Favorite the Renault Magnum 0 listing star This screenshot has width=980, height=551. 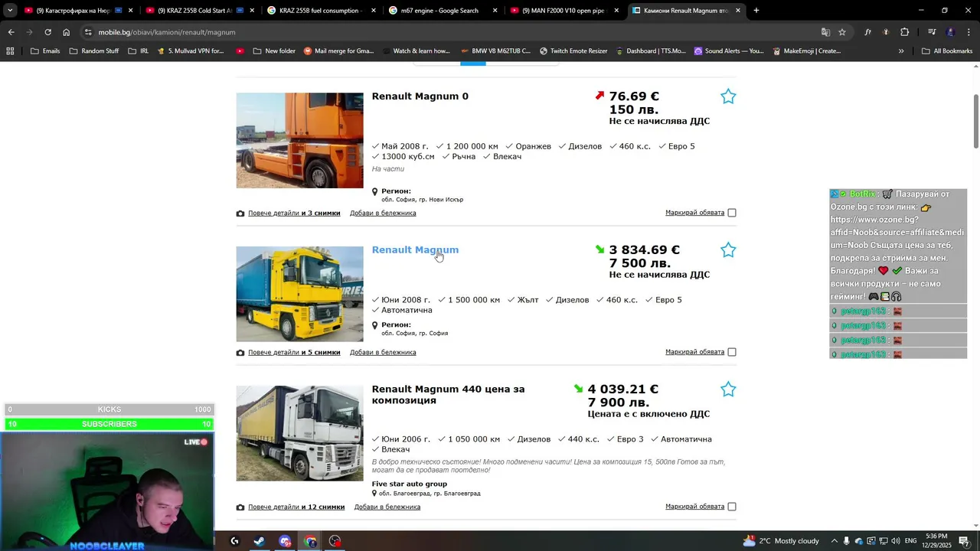(x=728, y=96)
